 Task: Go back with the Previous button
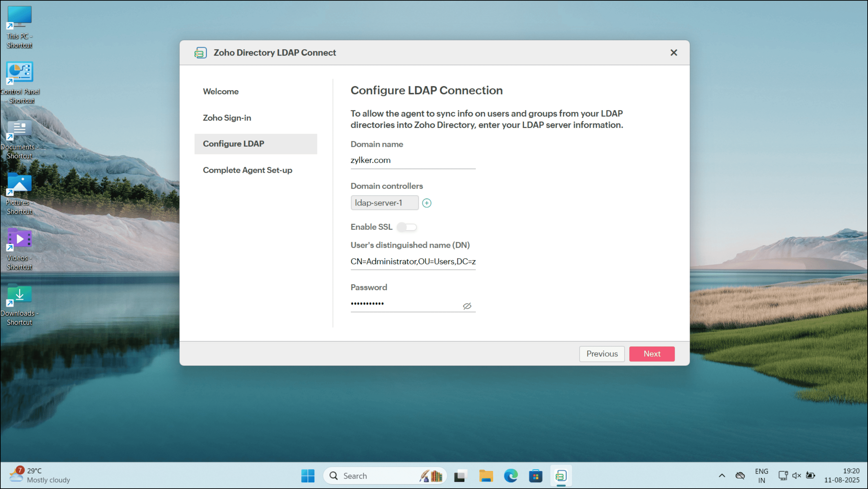click(x=602, y=354)
